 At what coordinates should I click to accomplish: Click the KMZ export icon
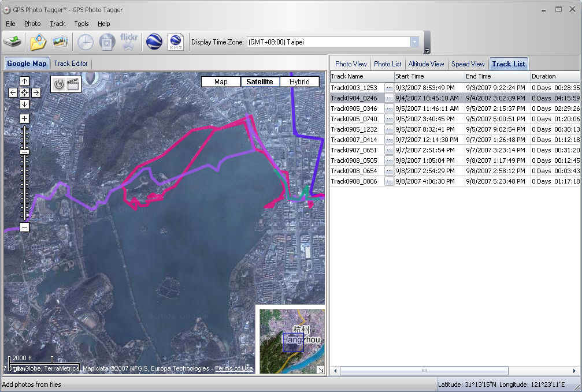pyautogui.click(x=176, y=42)
